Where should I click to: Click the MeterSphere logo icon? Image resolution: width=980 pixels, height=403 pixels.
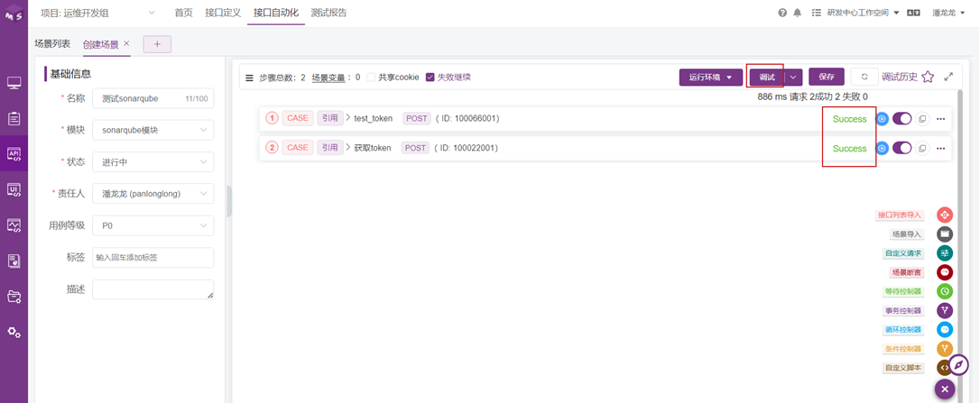point(14,14)
